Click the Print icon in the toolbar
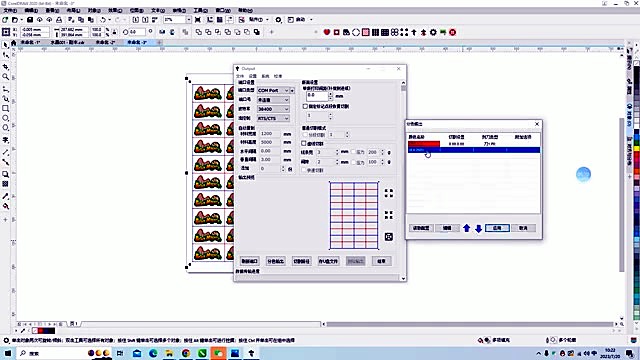 (59, 20)
